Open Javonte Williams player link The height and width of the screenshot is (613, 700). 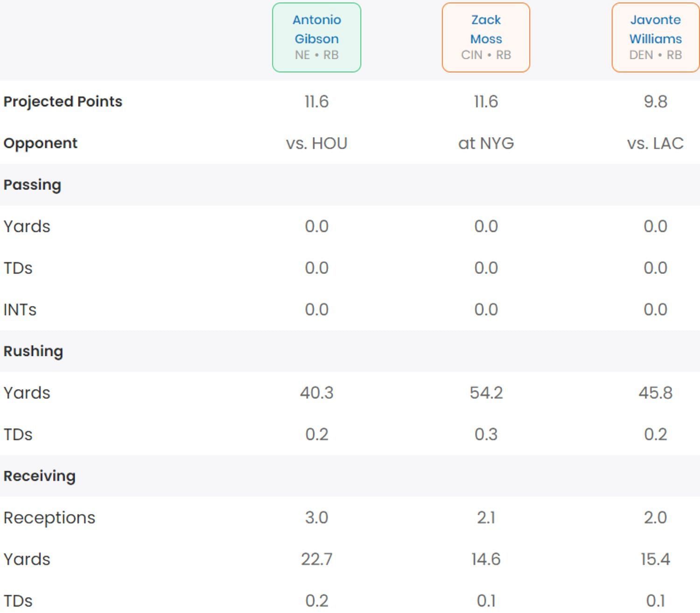coord(655,29)
